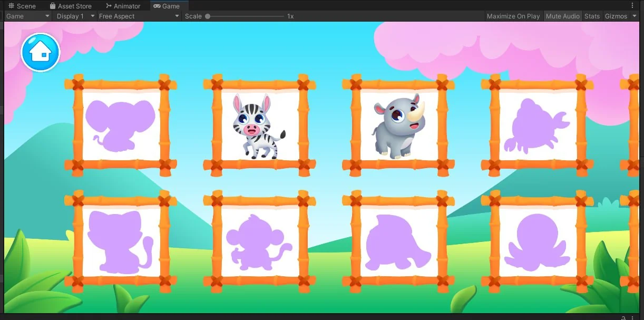644x320 pixels.
Task: Toggle Maximize On Play
Action: (x=513, y=16)
